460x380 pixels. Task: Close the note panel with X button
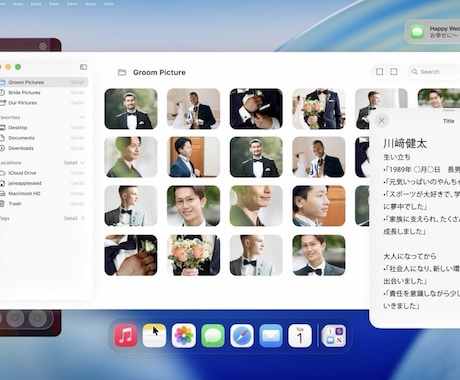(x=382, y=120)
